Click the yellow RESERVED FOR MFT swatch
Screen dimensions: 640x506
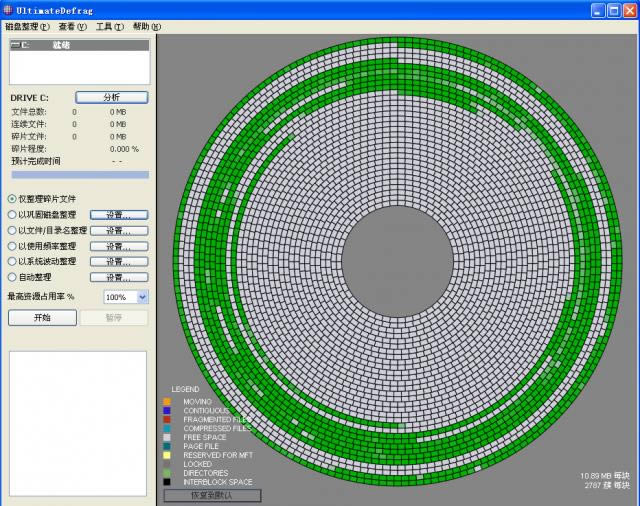coord(167,455)
